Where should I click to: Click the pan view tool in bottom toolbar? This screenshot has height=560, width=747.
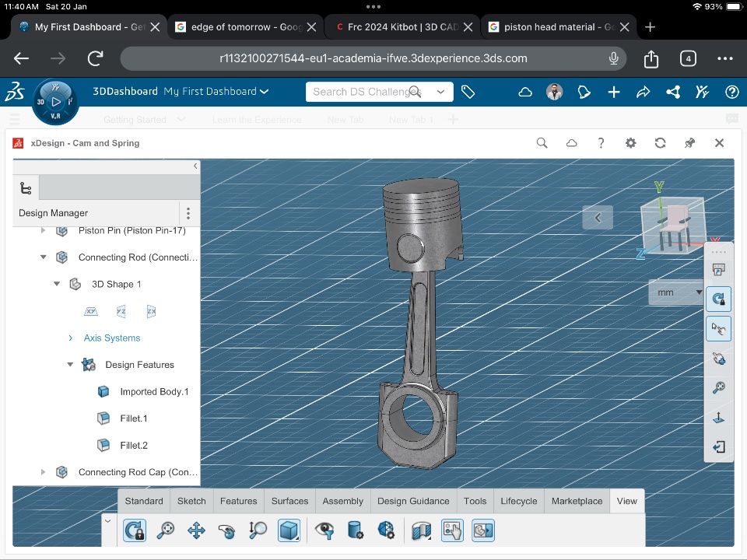coord(196,531)
